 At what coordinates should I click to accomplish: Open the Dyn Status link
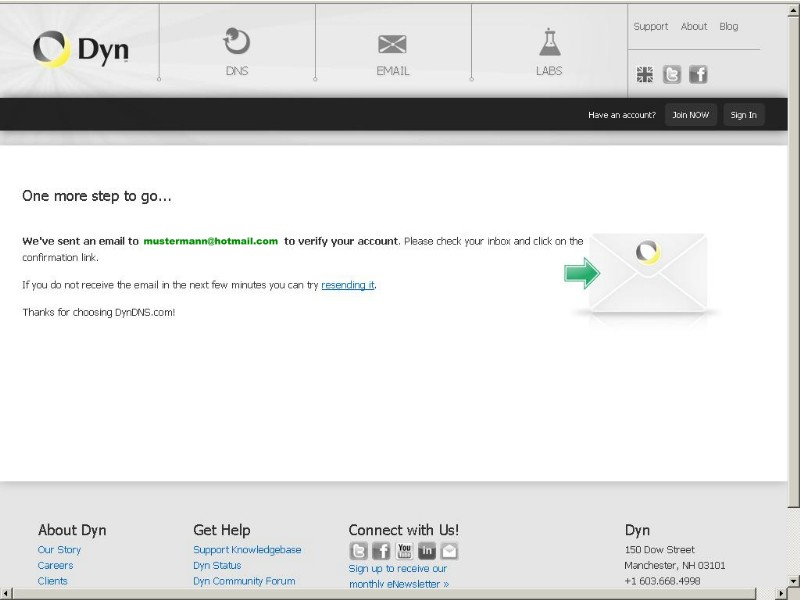pos(217,566)
